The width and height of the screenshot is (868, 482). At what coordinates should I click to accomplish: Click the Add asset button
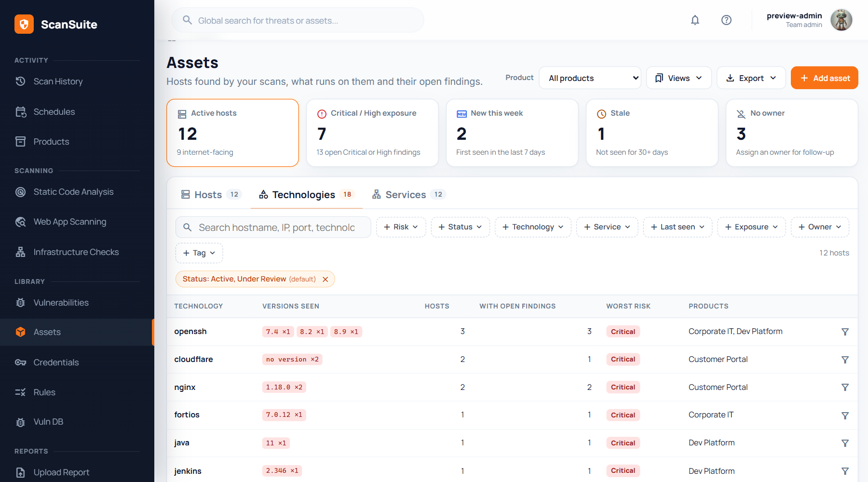pyautogui.click(x=825, y=78)
